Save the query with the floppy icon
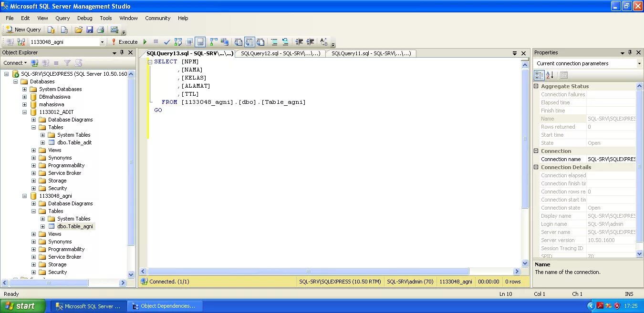The width and height of the screenshot is (644, 313). 89,30
